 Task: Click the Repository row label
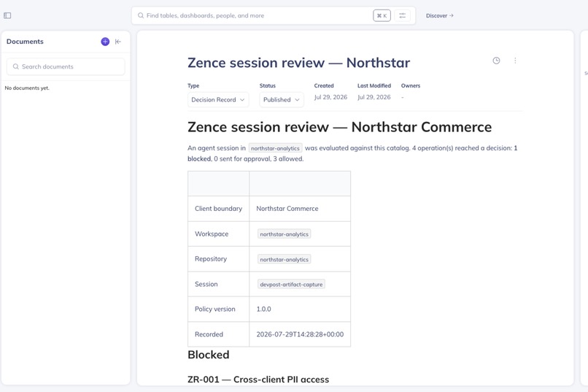211,259
